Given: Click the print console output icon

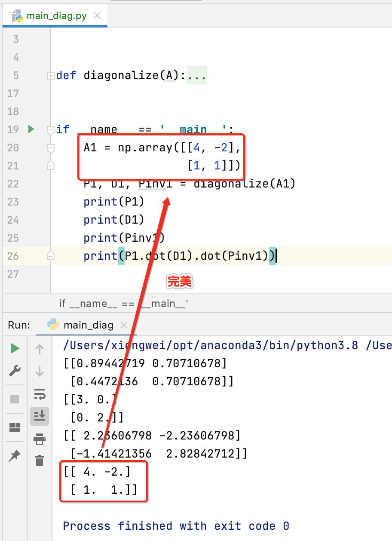Looking at the screenshot, I should [40, 439].
